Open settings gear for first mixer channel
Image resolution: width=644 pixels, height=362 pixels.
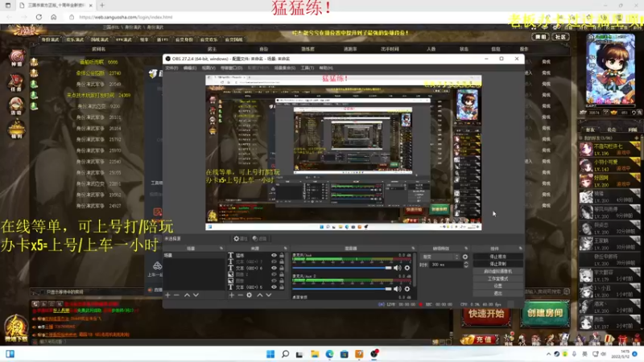click(x=407, y=268)
